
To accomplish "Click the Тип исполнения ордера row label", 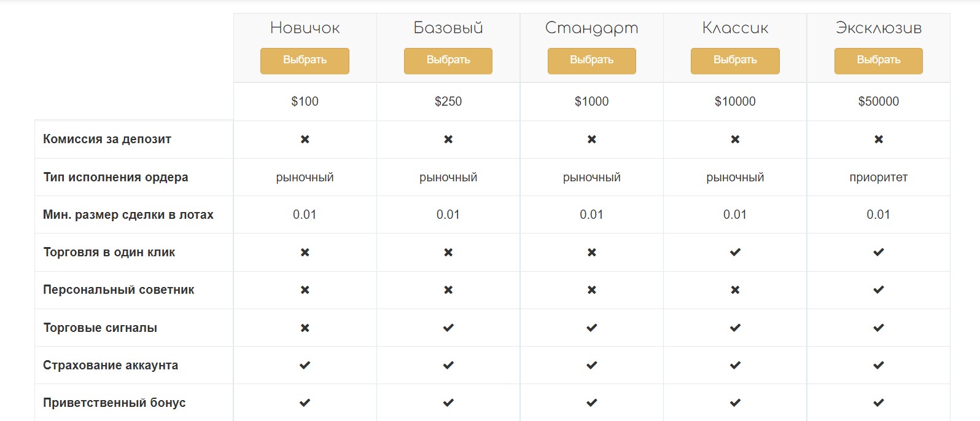I will [115, 177].
